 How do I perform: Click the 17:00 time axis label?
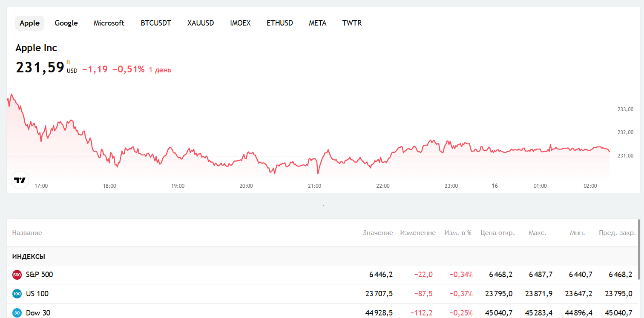click(x=41, y=186)
